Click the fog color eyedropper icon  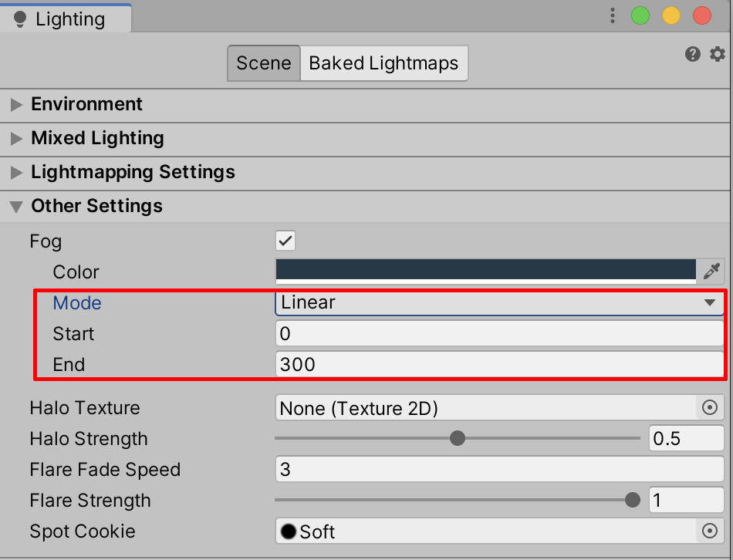(711, 271)
